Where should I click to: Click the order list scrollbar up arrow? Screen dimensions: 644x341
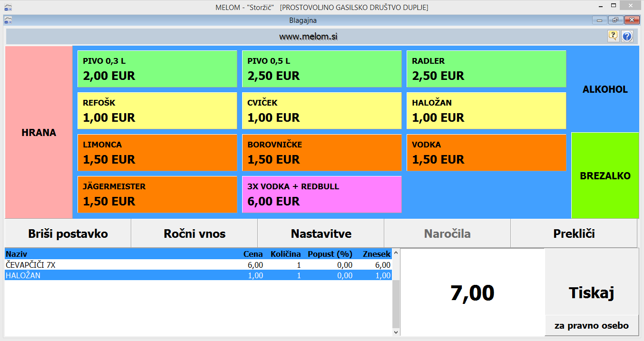[x=396, y=253]
